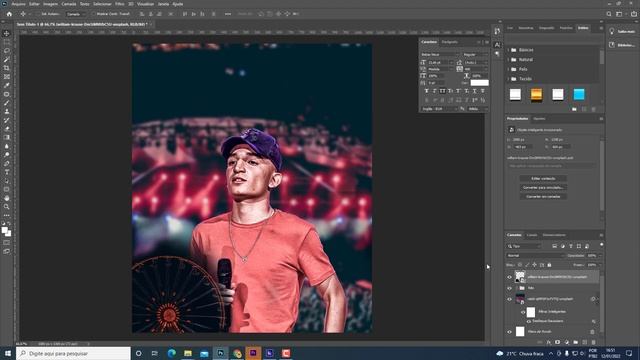Screen dimensions: 640x360
Task: Open the font style Regular dropdown
Action: [476, 54]
